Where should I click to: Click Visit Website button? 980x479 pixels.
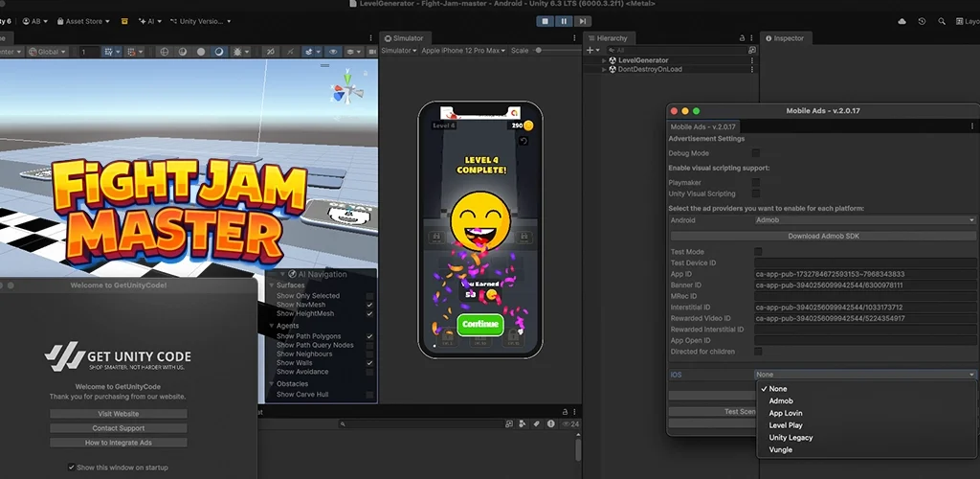tap(118, 414)
